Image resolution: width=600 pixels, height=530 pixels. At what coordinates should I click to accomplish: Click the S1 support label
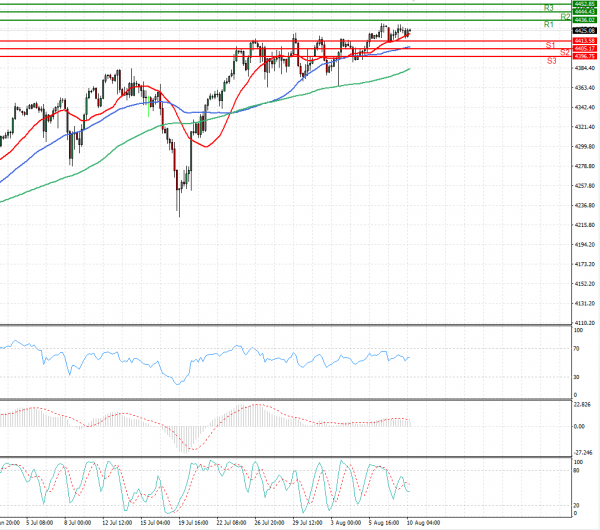[550, 45]
